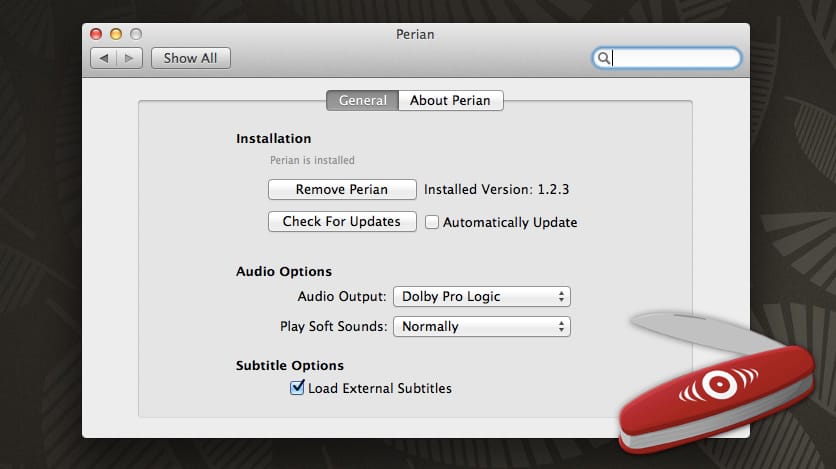Click the Installed Version: 1.2.3 text

[496, 189]
